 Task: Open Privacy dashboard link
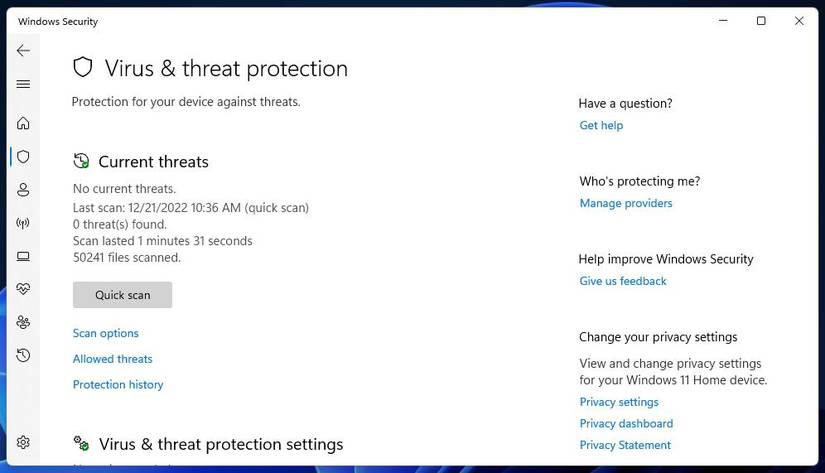626,423
